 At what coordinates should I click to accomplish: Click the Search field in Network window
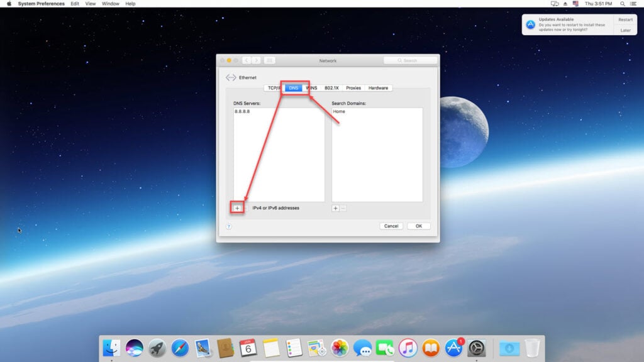pos(410,60)
